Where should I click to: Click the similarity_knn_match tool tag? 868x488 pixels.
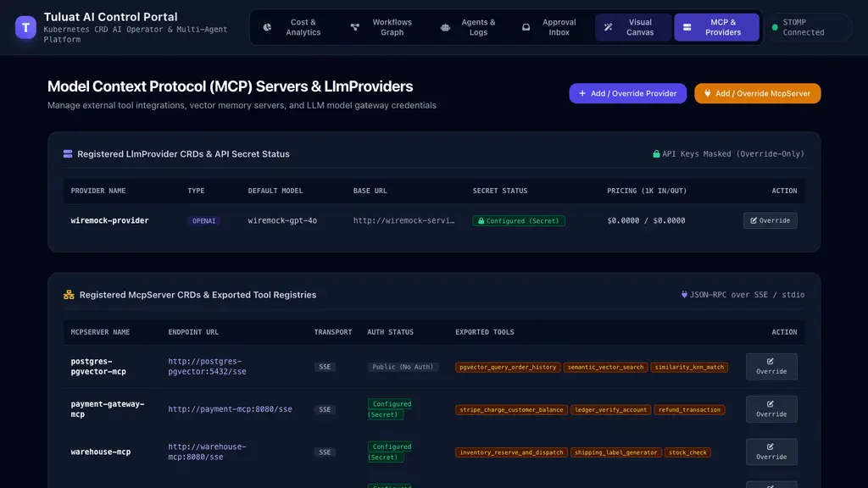(x=689, y=367)
